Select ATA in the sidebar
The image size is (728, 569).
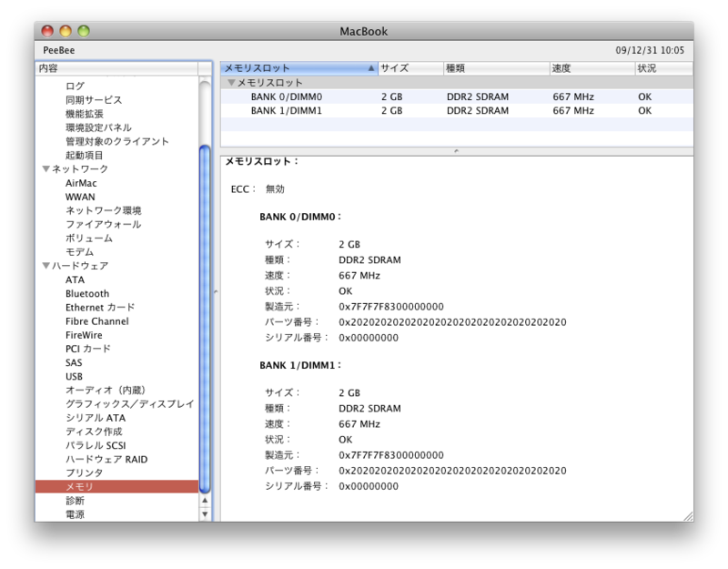(x=75, y=279)
